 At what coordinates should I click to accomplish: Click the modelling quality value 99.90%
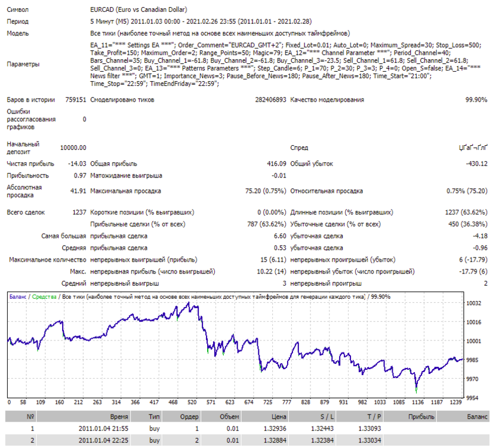coord(476,100)
